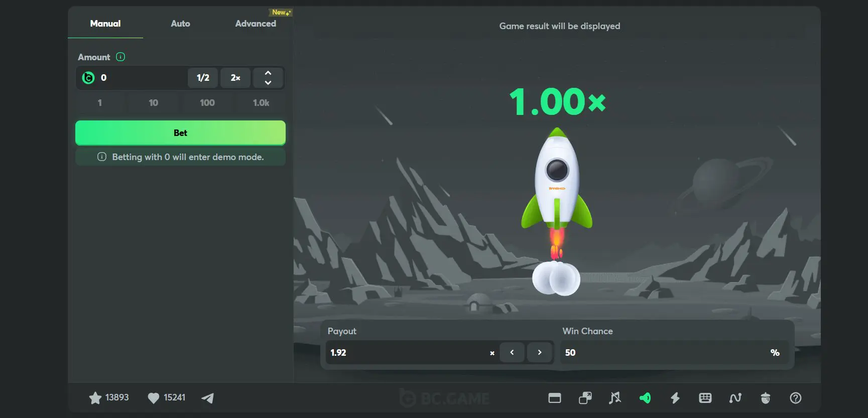Switch to the Auto tab
The width and height of the screenshot is (868, 418).
click(x=180, y=24)
